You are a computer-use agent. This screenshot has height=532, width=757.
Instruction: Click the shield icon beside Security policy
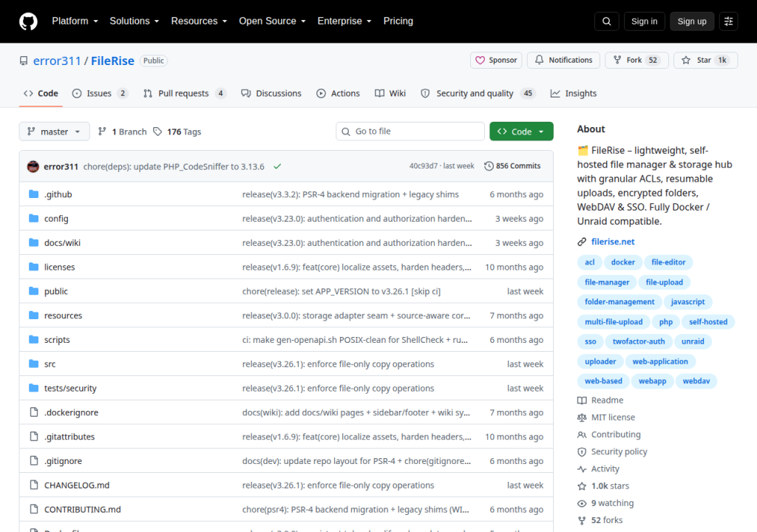(x=582, y=452)
